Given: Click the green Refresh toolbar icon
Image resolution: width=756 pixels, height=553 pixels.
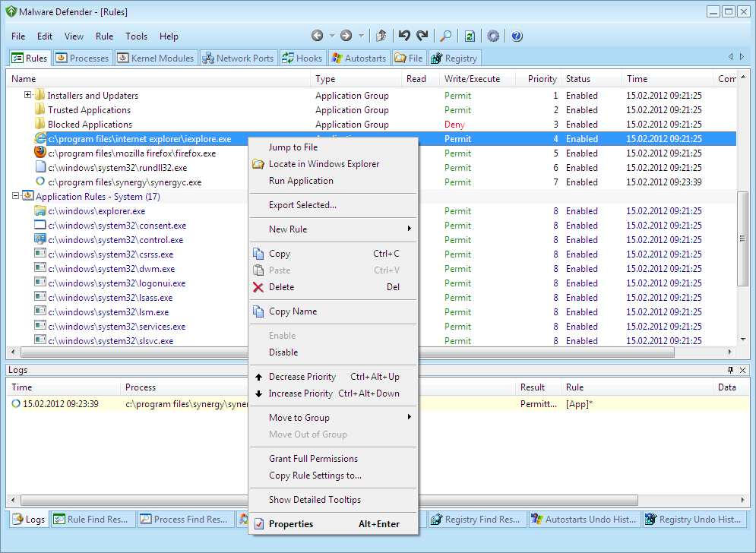Looking at the screenshot, I should click(x=470, y=36).
